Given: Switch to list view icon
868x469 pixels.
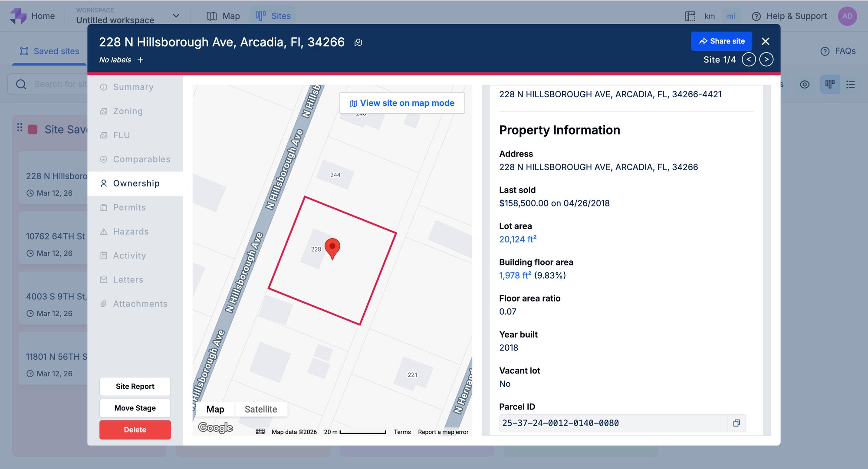Looking at the screenshot, I should pos(851,84).
